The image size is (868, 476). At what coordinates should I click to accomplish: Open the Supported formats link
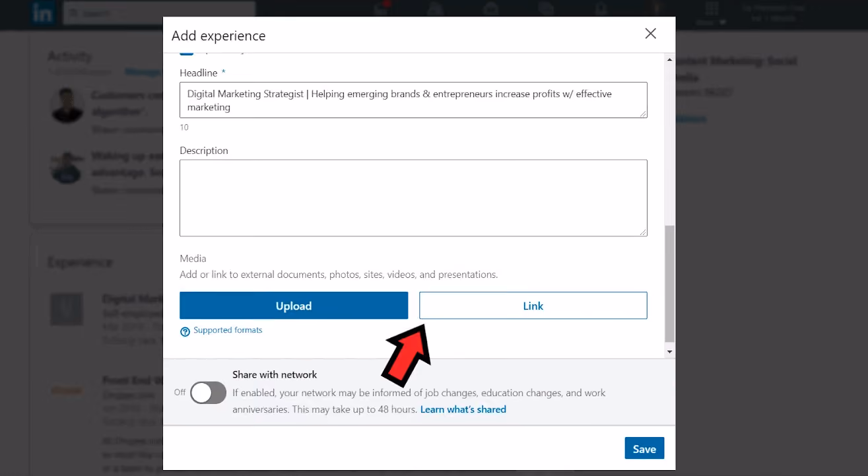pyautogui.click(x=228, y=330)
